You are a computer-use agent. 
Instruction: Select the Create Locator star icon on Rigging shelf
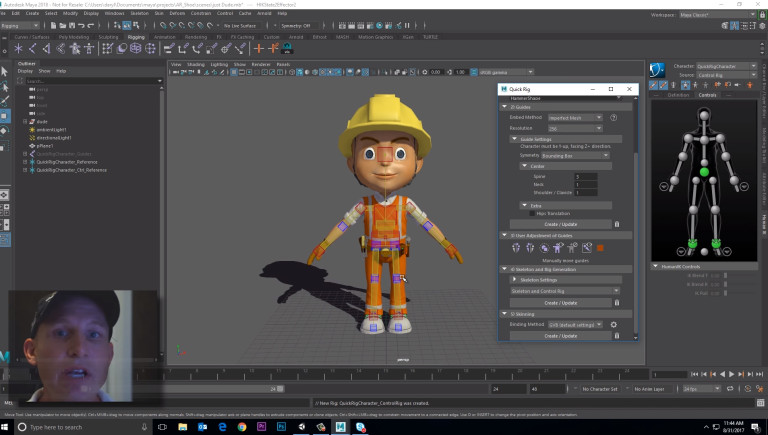18,48
